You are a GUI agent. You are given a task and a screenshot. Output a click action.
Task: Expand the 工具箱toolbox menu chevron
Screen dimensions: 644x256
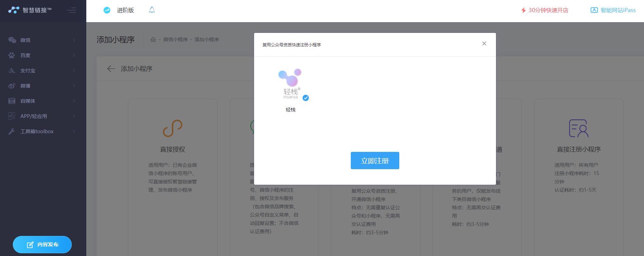tap(74, 131)
